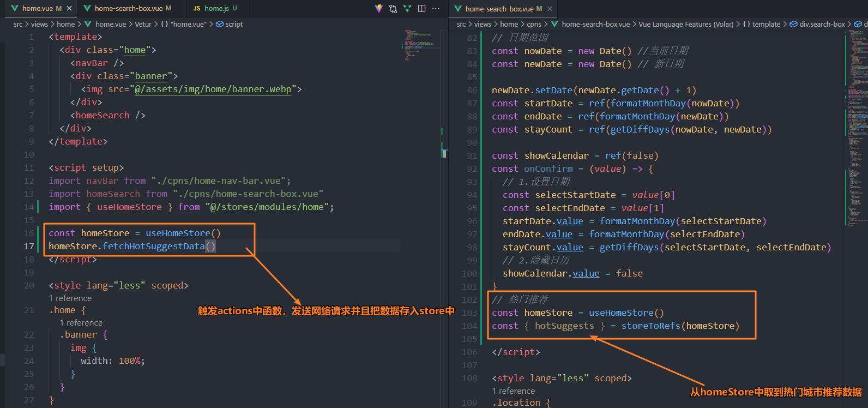The height and width of the screenshot is (408, 868).
Task: Click 'width: 100%;' on line 24
Action: click(113, 361)
